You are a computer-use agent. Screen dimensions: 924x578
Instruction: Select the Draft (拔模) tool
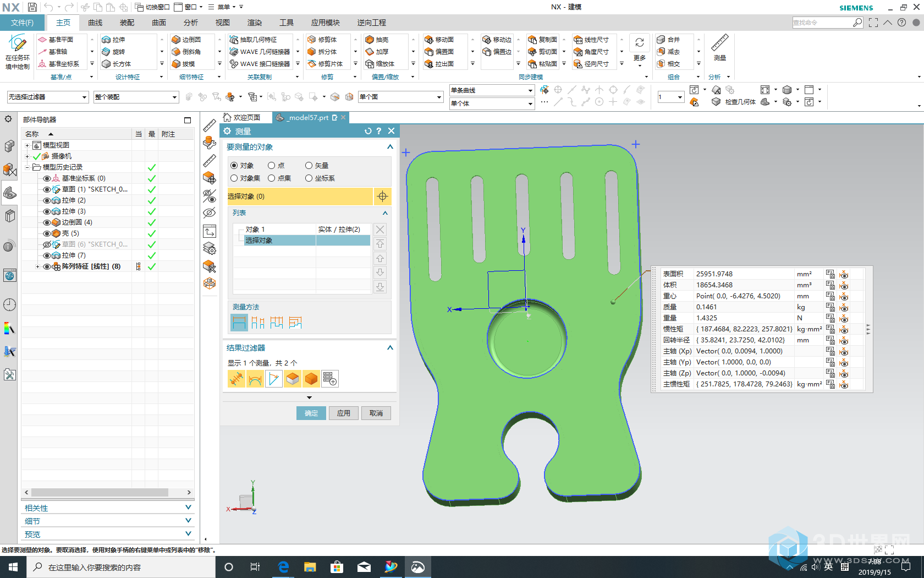pyautogui.click(x=183, y=64)
